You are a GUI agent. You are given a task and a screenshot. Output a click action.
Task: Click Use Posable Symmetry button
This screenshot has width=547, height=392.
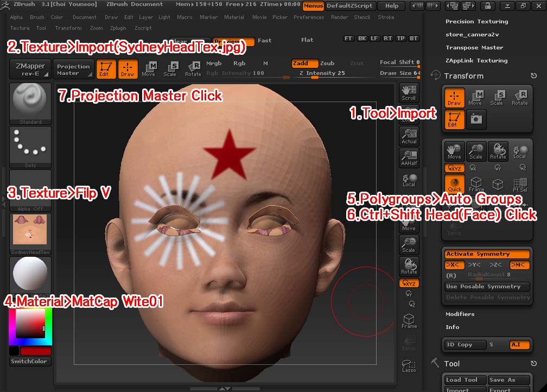487,287
